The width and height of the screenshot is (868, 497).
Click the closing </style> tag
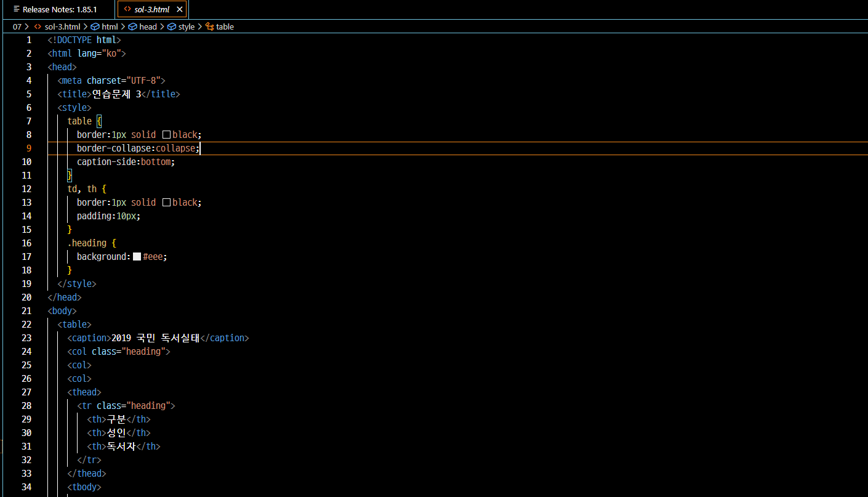pyautogui.click(x=77, y=284)
